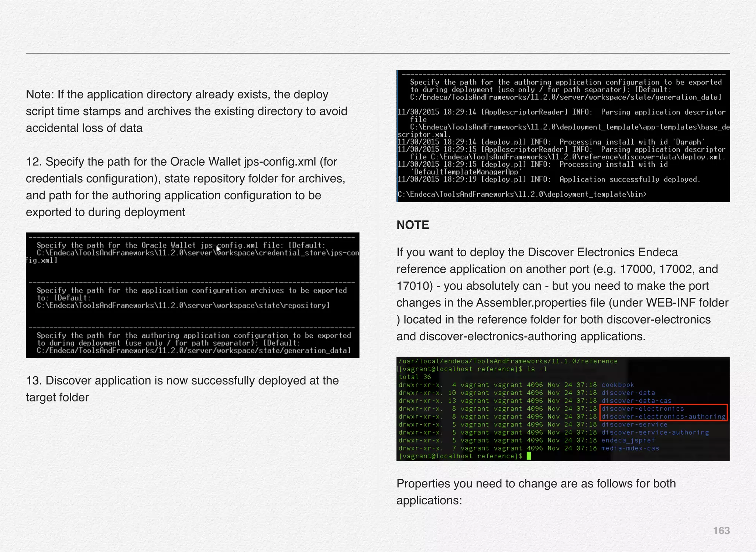756x552 pixels.
Task: Click the 'Assembler.properties file' text in the note
Action: pos(541,303)
